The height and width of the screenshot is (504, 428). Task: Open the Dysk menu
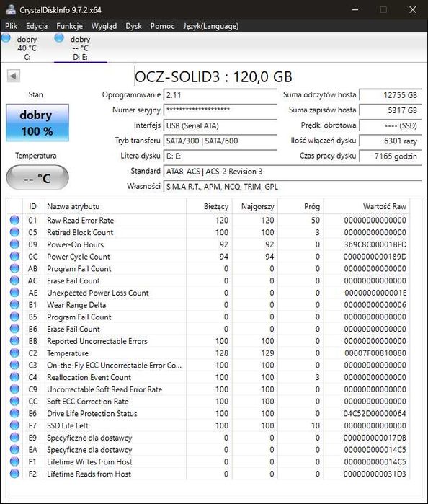(x=134, y=26)
